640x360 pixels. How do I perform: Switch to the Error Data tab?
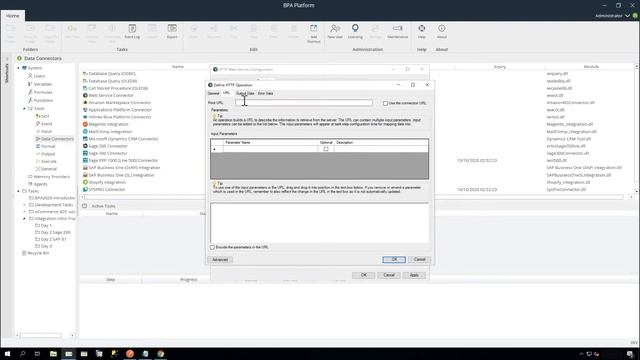(265, 93)
